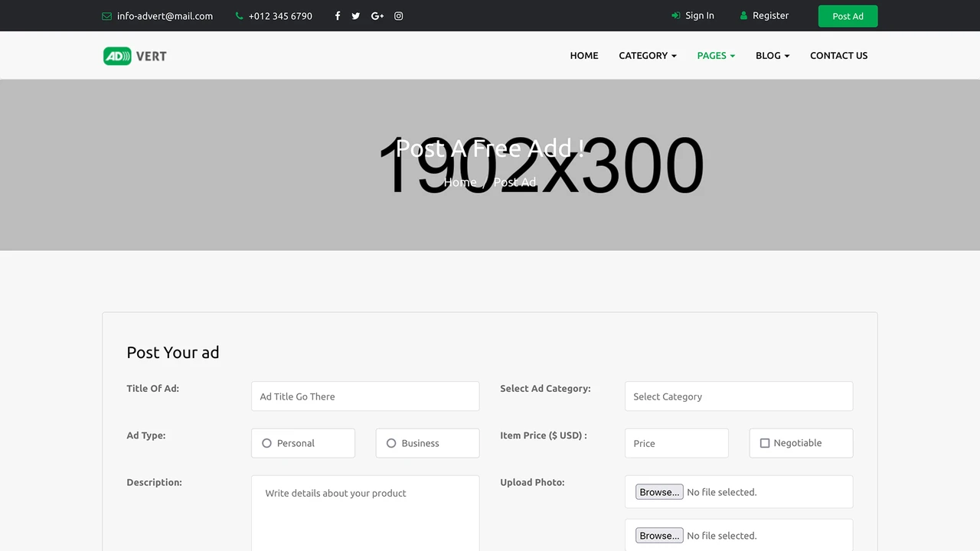The height and width of the screenshot is (551, 980).
Task: Click the 'Item Price ($ USD) :' label
Action: click(x=544, y=435)
